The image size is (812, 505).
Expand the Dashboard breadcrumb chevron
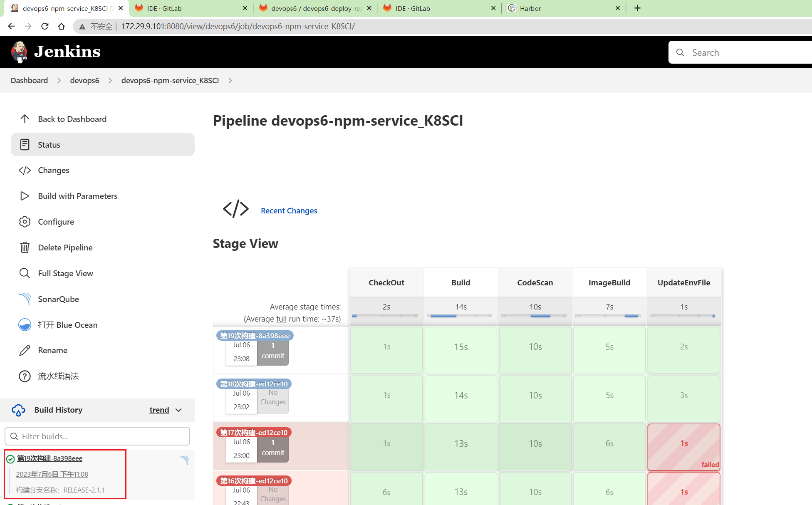click(x=59, y=80)
